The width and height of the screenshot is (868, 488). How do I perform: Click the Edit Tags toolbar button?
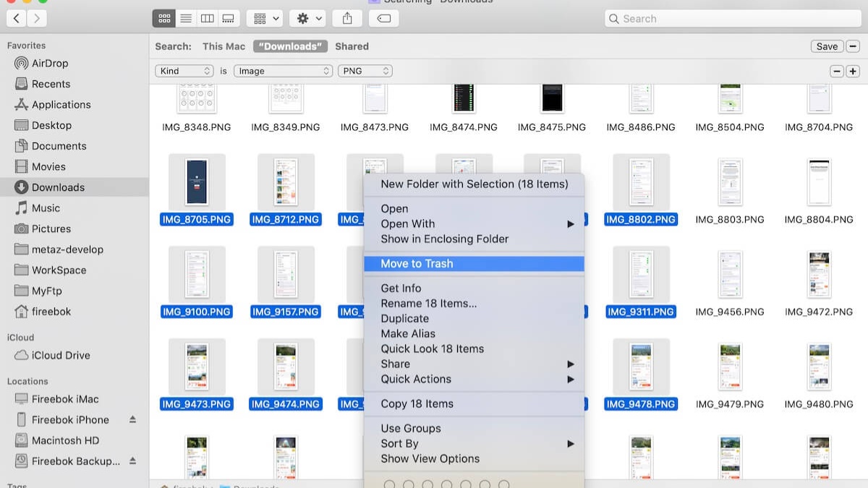coord(384,18)
